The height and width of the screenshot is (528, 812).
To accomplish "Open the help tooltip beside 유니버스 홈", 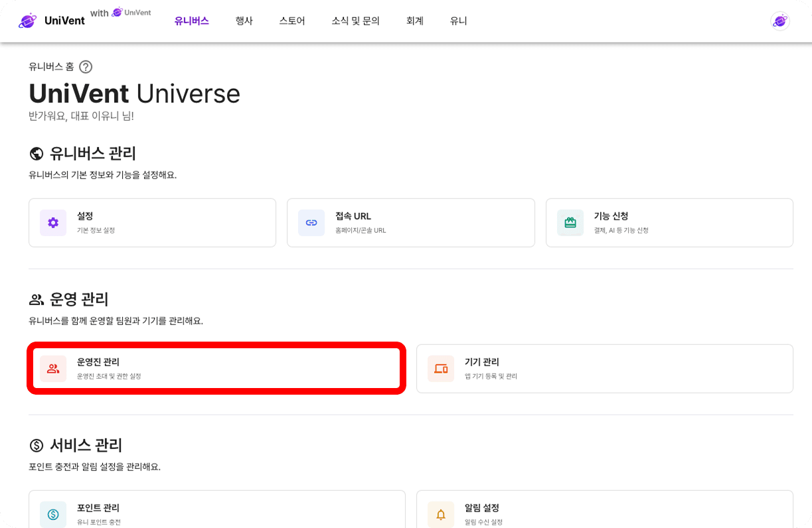I will pos(85,66).
